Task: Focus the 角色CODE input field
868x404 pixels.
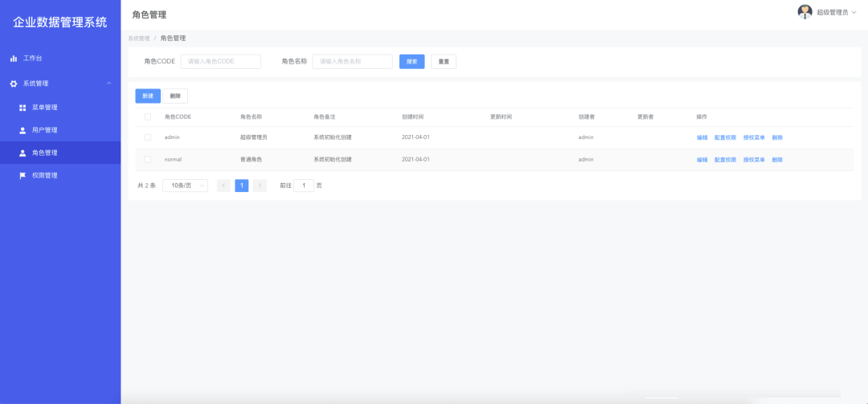Action: 221,61
